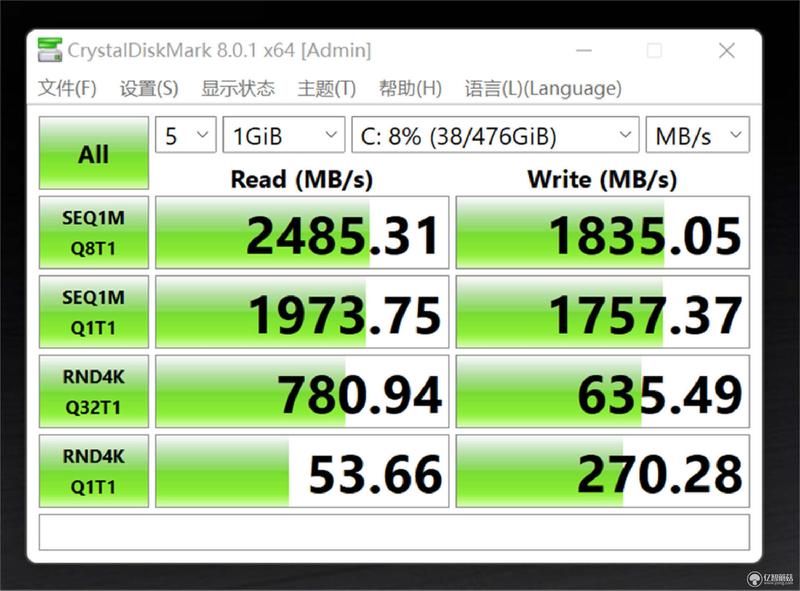Start the RND4K Q1T1 test

tap(94, 472)
